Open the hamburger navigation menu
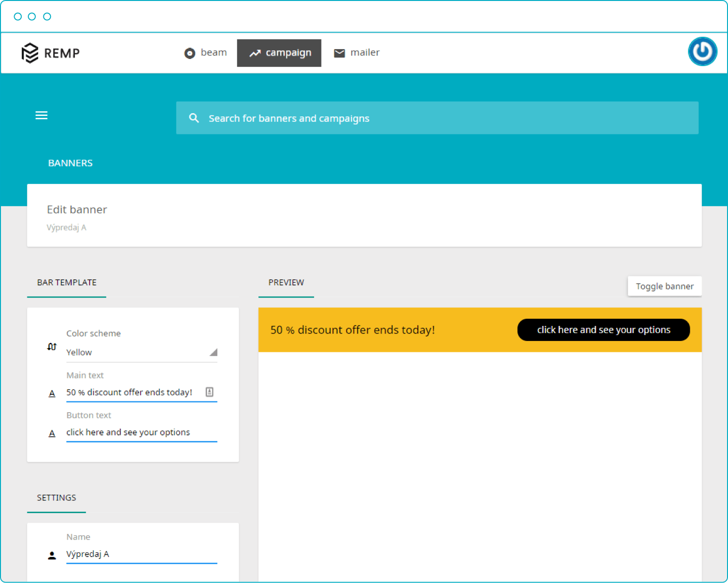 [x=41, y=115]
